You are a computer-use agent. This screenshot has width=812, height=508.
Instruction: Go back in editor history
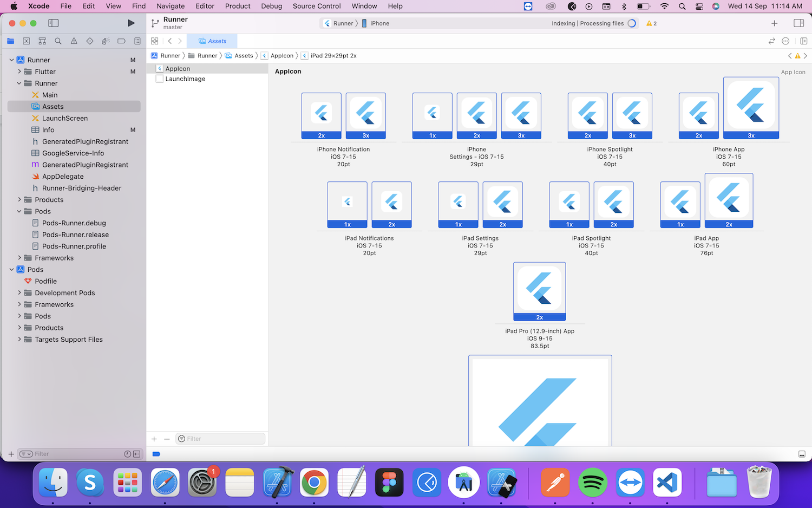click(170, 41)
